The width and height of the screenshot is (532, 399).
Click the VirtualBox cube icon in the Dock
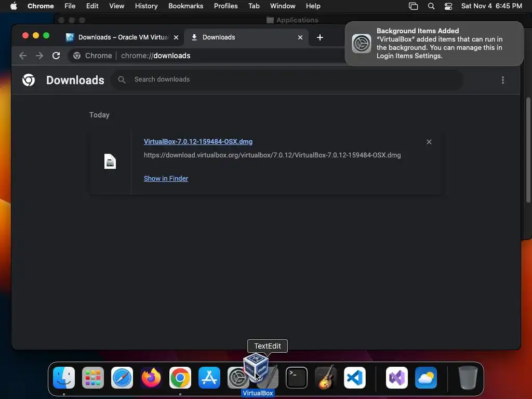tap(256, 367)
